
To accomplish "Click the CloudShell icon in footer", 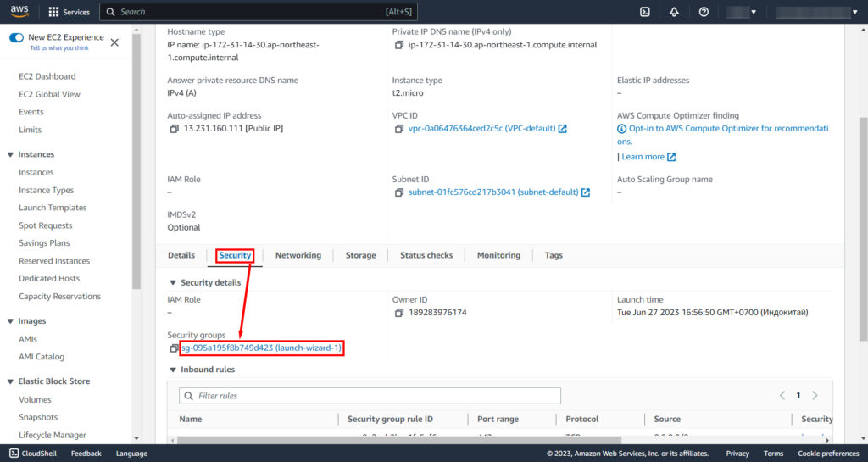I will 14,454.
